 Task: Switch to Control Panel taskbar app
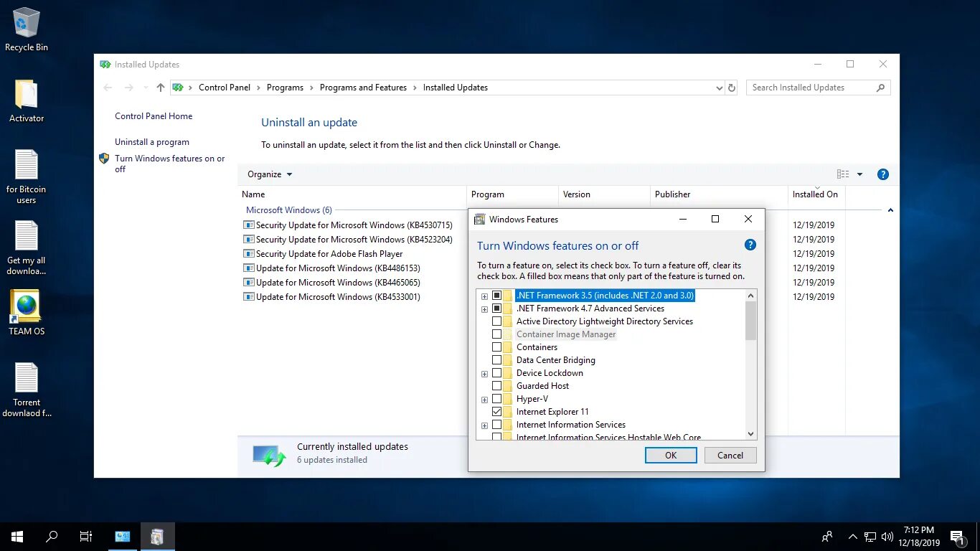pyautogui.click(x=123, y=537)
